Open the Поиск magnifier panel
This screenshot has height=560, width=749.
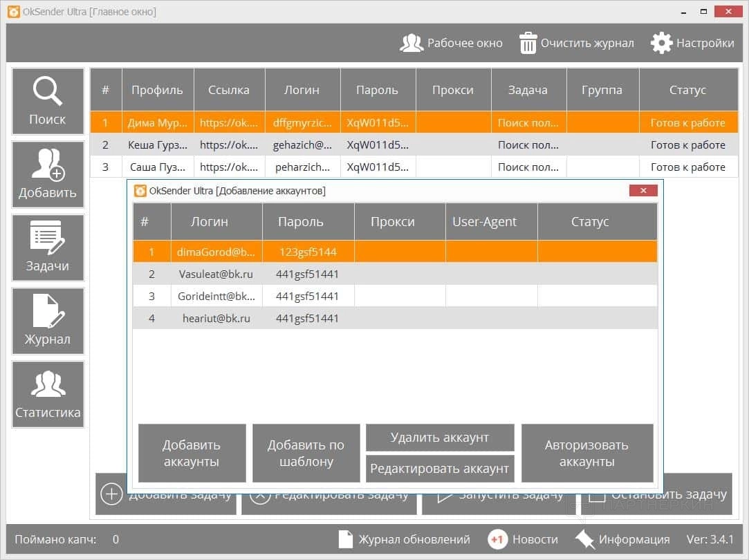pos(48,101)
